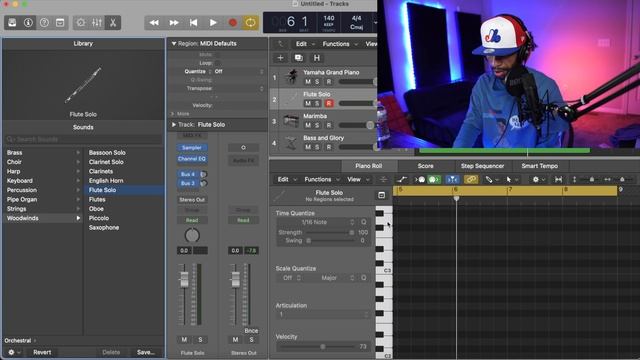640x360 pixels.
Task: Open the Piano Roll Functions menu
Action: [322, 179]
